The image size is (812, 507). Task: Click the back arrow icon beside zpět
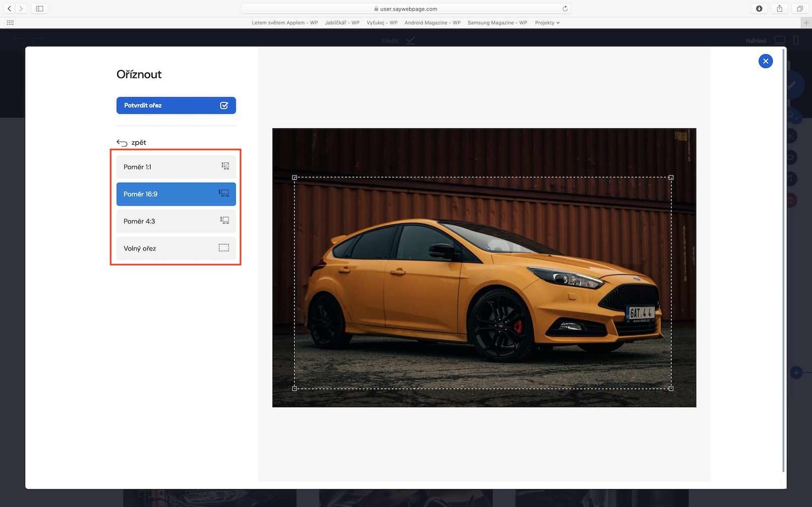click(x=122, y=143)
